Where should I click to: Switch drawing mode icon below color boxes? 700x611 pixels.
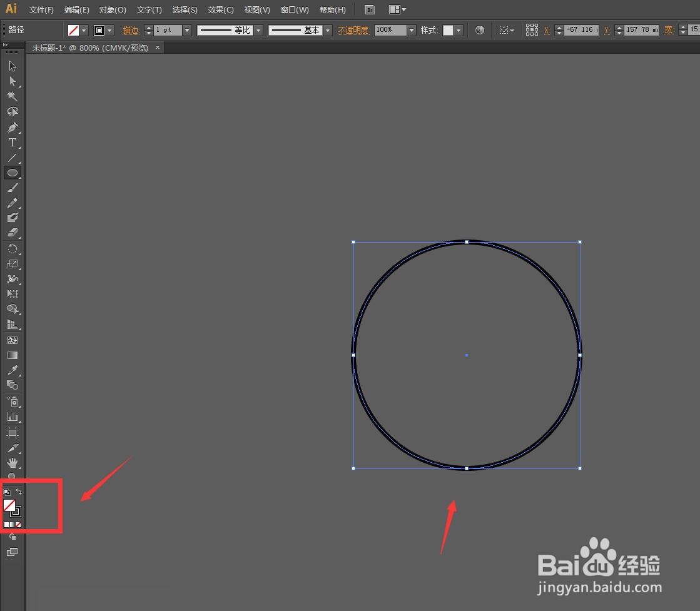click(x=13, y=537)
